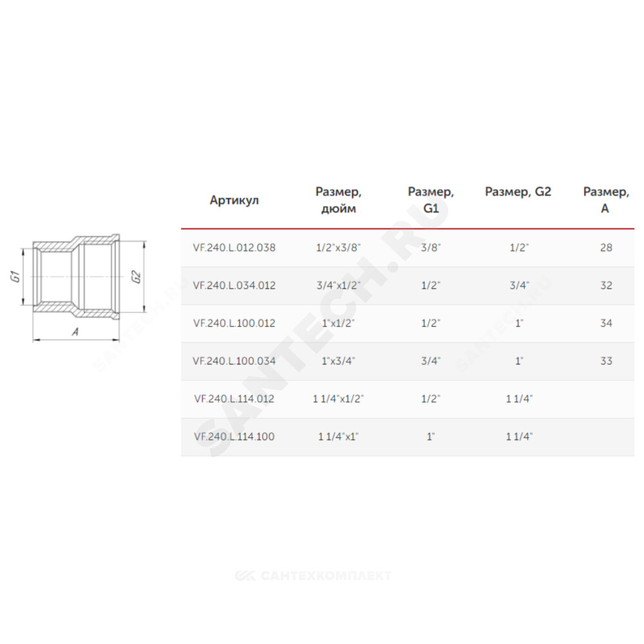Click the Размер, G1 column header
This screenshot has height=644, width=644.
pos(430,200)
